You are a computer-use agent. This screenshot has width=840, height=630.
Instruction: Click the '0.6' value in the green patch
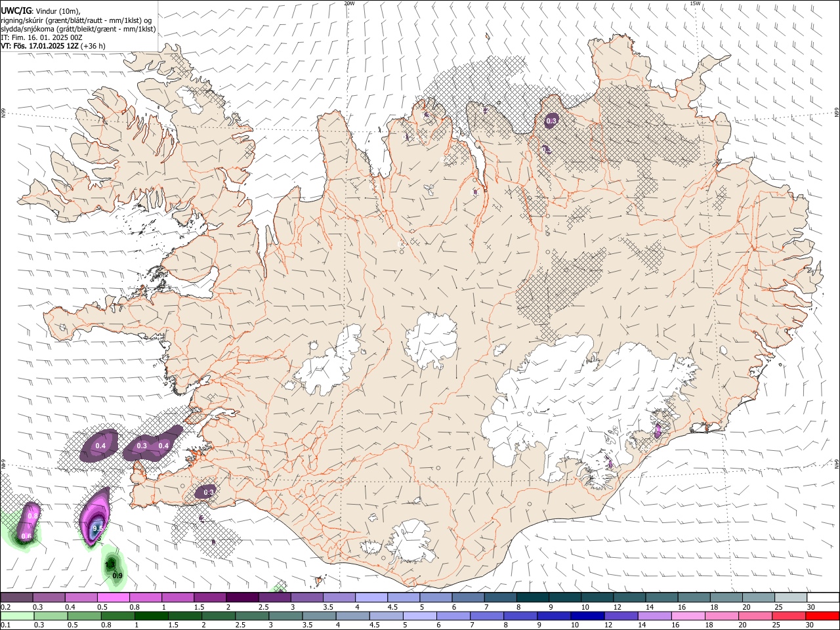[x=26, y=536]
